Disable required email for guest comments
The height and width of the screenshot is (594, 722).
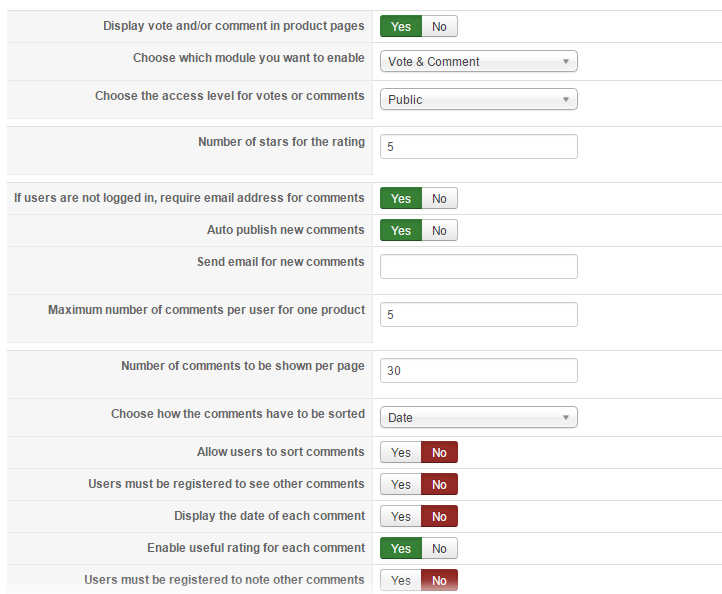(439, 199)
